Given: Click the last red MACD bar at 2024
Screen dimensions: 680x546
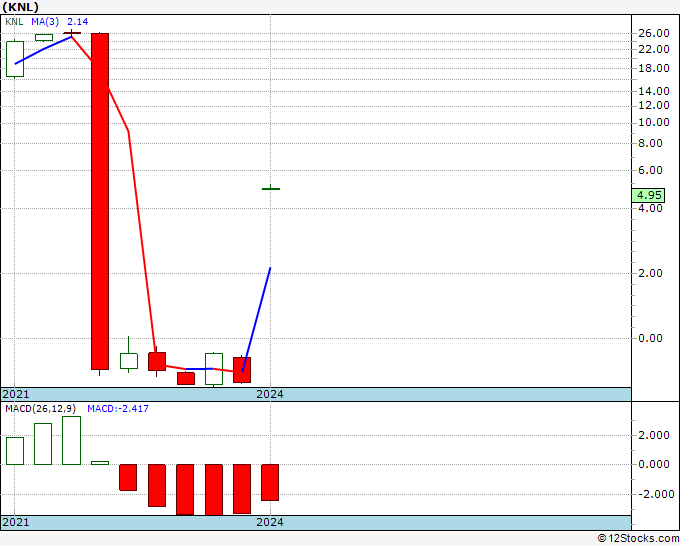Looking at the screenshot, I should [270, 483].
